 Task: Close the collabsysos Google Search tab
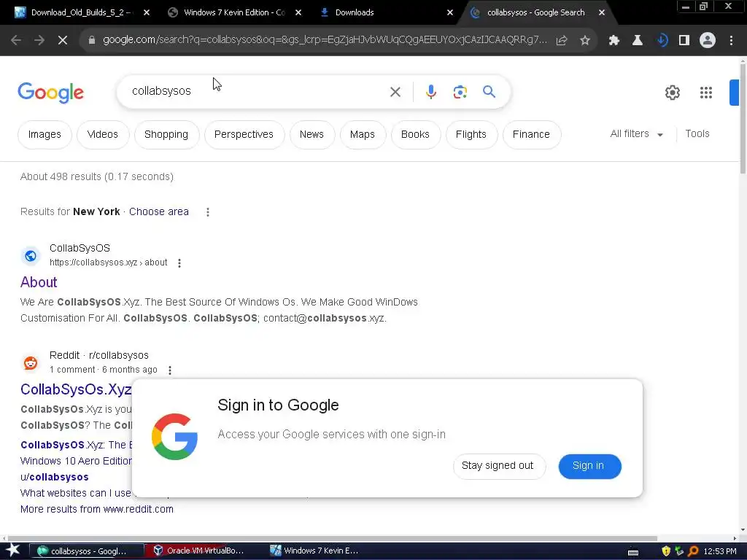(x=602, y=12)
